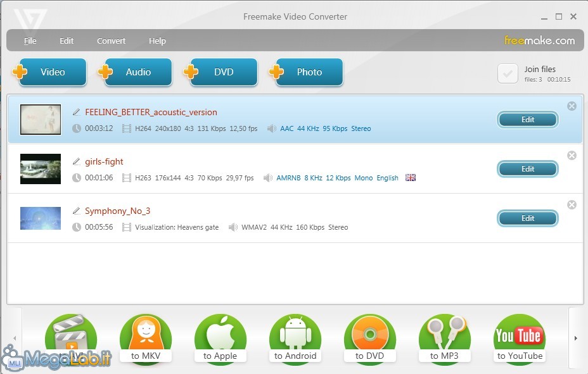Burn to DVD
Screen dimensions: 588x374
click(370, 339)
